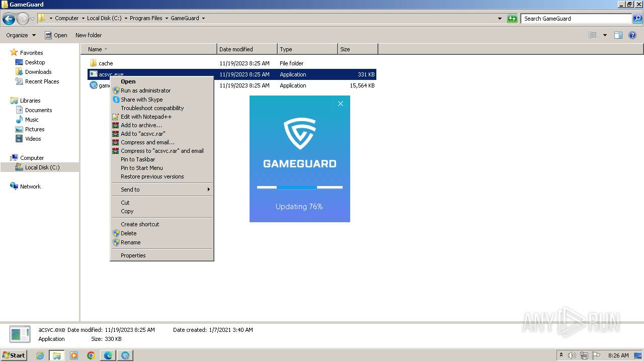
Task: Choose Rename in the context menu
Action: (x=162, y=242)
